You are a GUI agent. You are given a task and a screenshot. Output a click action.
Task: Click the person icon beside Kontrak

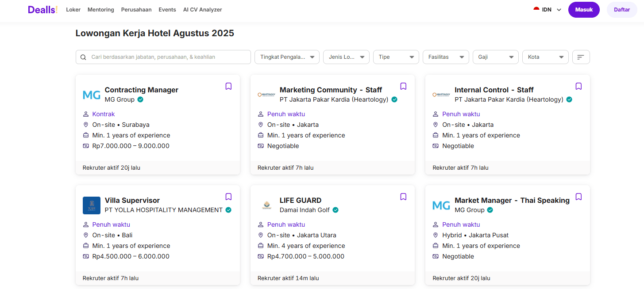[86, 114]
